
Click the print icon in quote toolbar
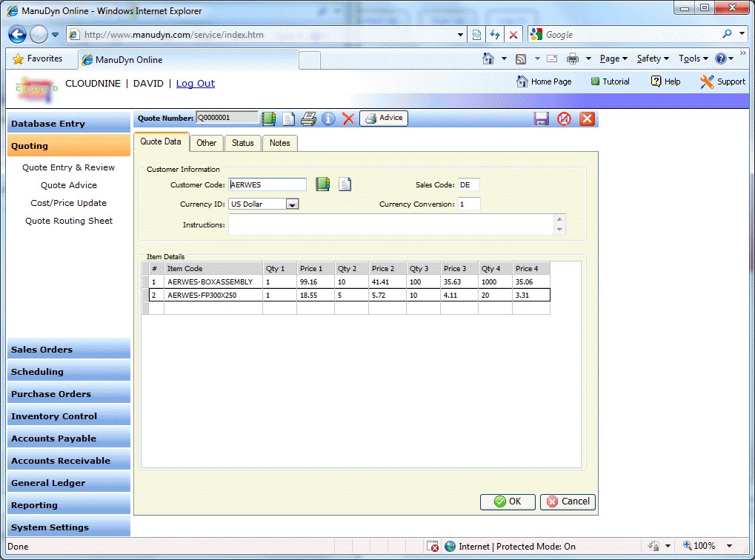click(x=308, y=119)
